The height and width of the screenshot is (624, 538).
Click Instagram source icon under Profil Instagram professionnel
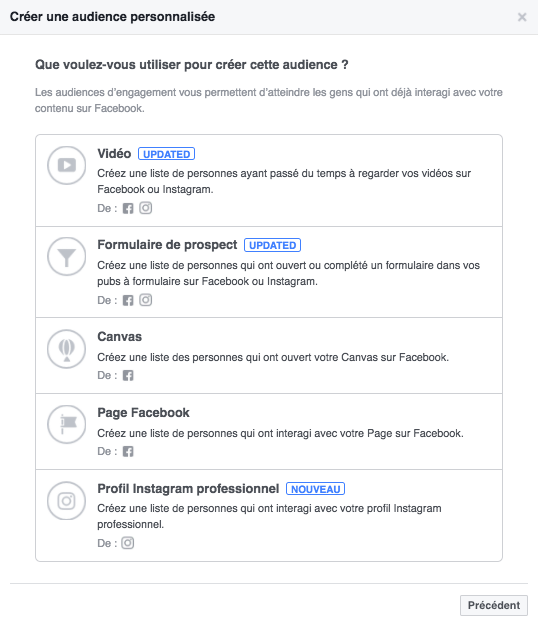pos(128,543)
